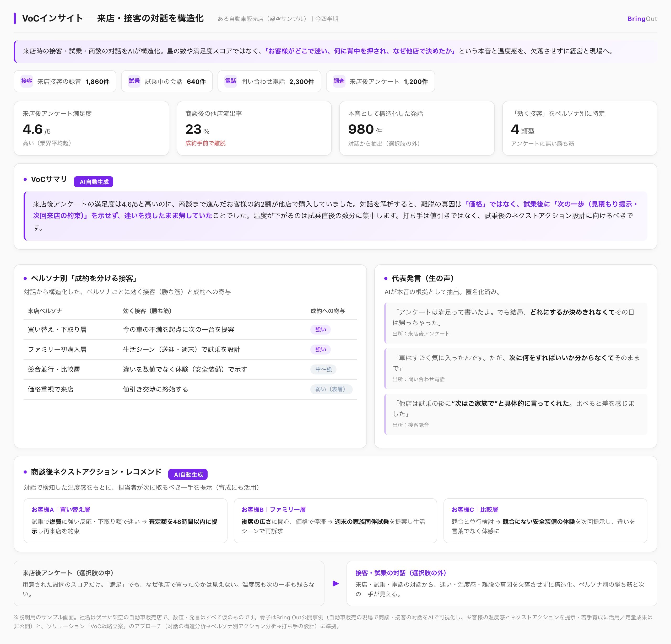Image resolution: width=671 pixels, height=644 pixels.
Task: Click the 成約手前で離脱 red note
Action: point(205,143)
